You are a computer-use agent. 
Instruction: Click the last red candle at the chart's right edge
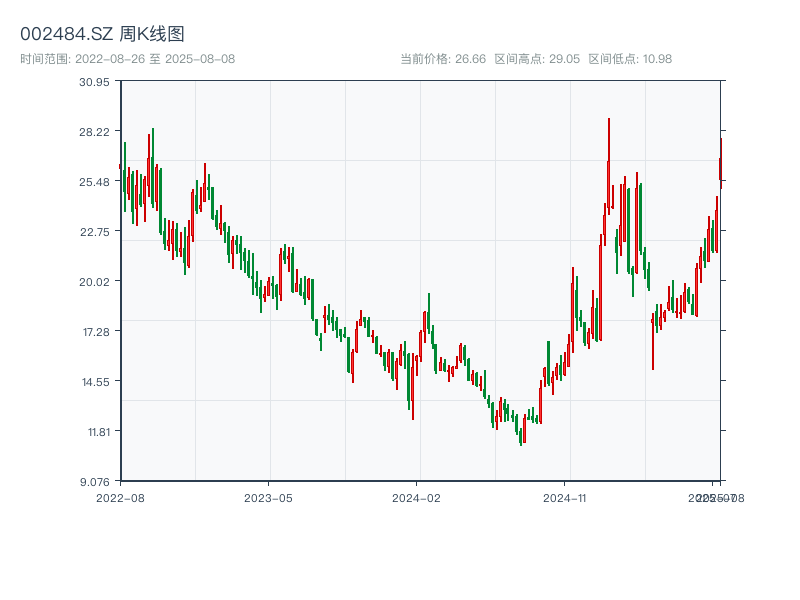[x=721, y=163]
